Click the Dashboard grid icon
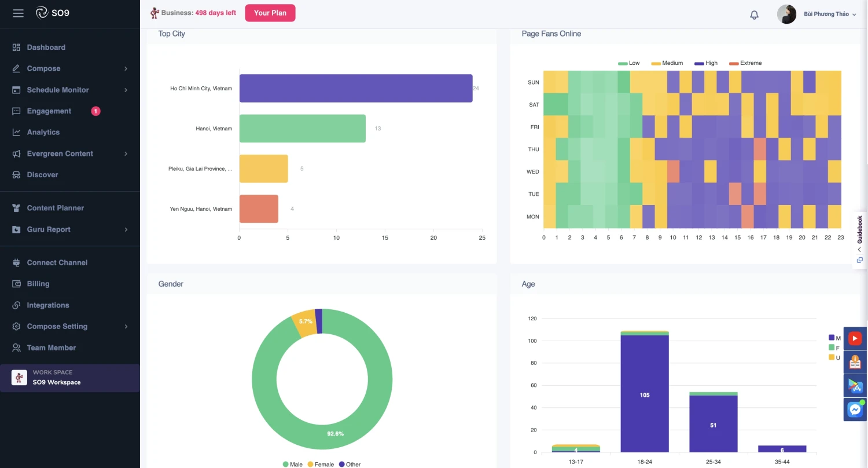Screen dimensions: 868x468 16,47
